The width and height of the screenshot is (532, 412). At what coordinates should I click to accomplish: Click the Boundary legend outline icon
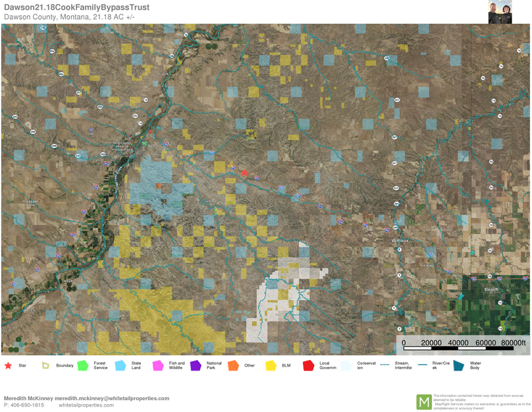pos(45,365)
